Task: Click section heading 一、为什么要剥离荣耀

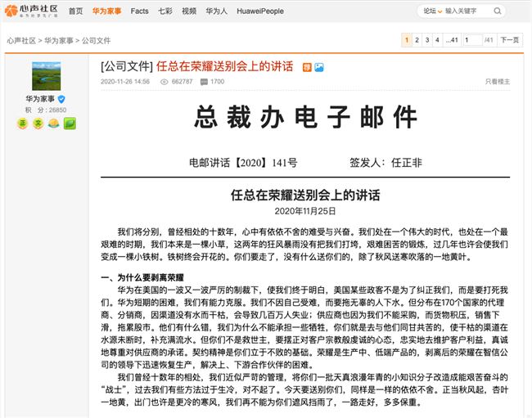Action: 142,277
